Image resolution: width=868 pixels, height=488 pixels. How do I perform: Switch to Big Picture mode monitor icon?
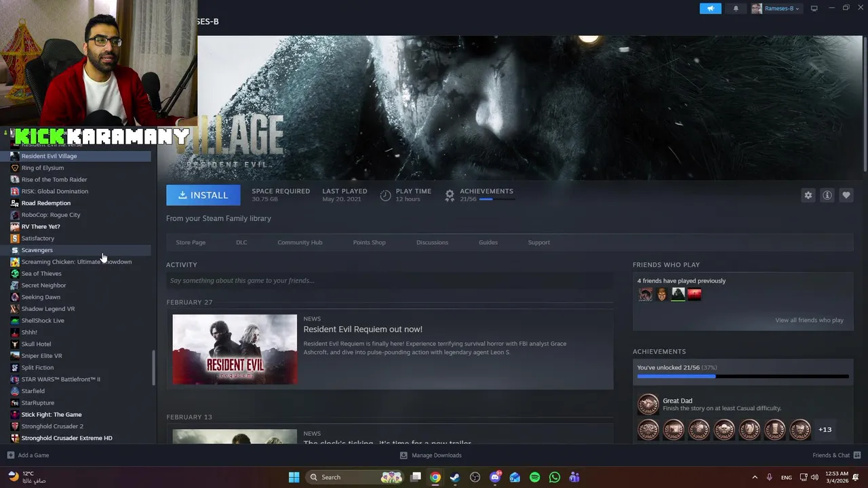click(814, 8)
